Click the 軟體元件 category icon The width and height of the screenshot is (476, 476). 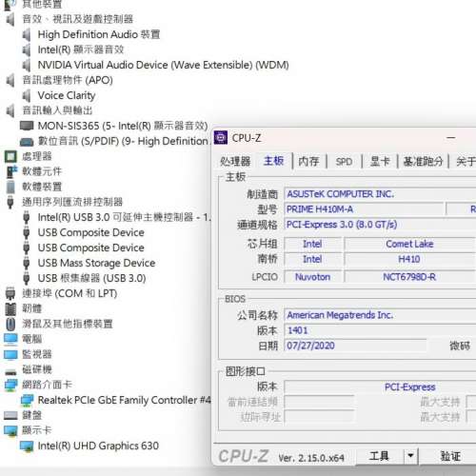pos(11,171)
